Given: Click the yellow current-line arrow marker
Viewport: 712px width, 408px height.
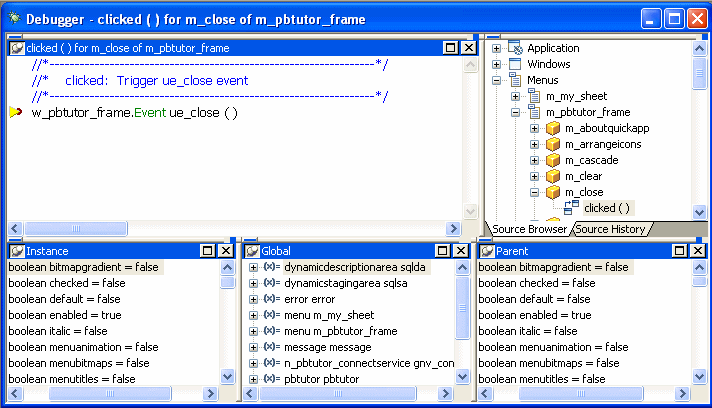Looking at the screenshot, I should pos(15,112).
